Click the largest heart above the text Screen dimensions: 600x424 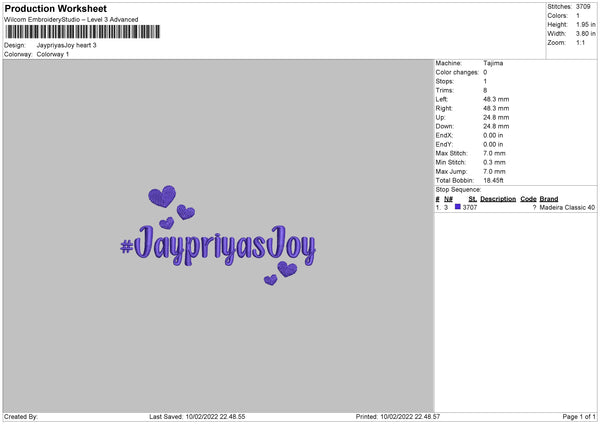(x=162, y=196)
